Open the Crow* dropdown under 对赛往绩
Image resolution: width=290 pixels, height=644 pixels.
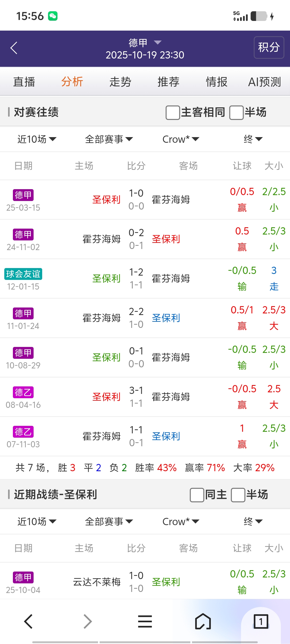tap(181, 139)
